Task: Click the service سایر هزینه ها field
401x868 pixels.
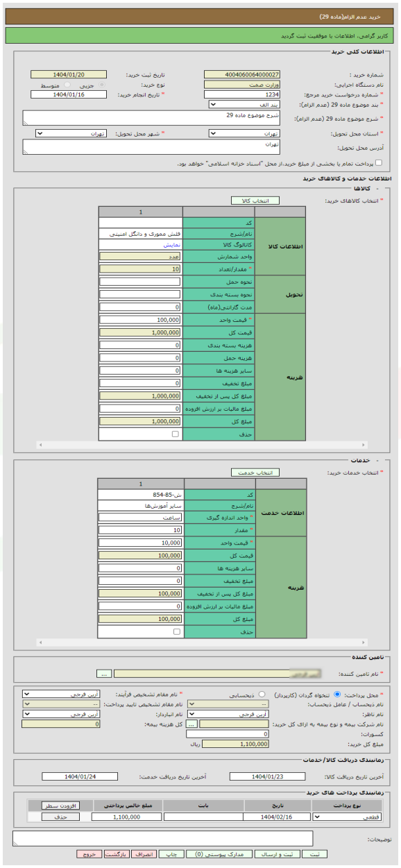Action: click(140, 568)
